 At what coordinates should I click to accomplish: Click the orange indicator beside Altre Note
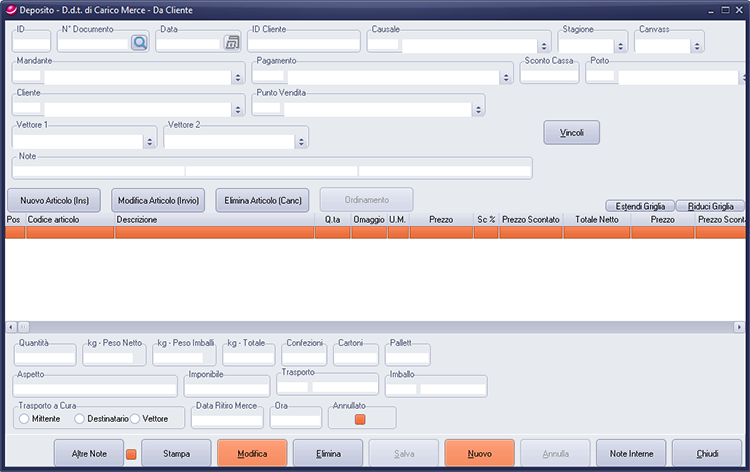coord(131,455)
